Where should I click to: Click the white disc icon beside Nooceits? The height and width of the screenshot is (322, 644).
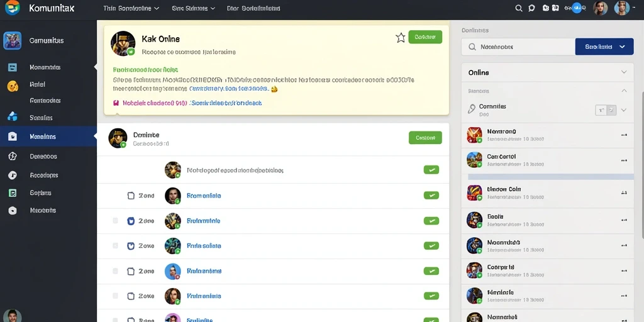coord(13,210)
